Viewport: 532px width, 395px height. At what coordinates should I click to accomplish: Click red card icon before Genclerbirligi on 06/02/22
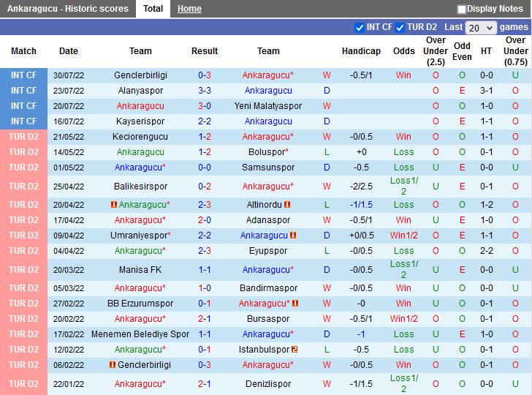113,365
